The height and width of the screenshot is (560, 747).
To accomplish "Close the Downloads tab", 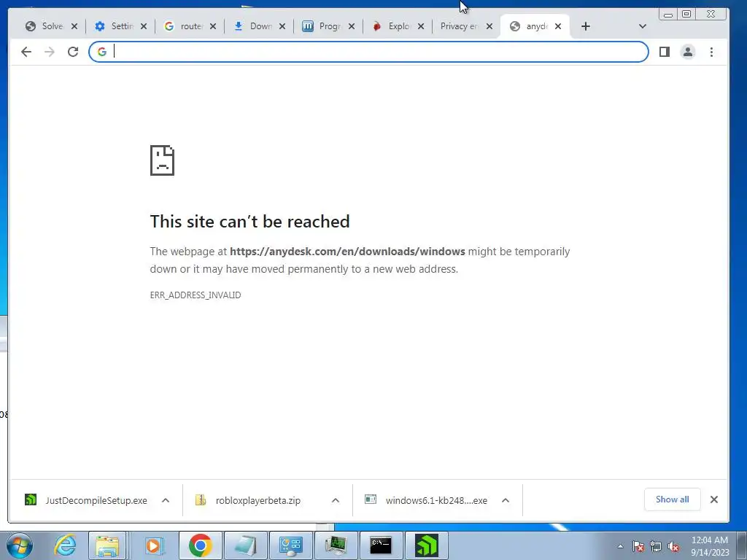I will pos(282,26).
